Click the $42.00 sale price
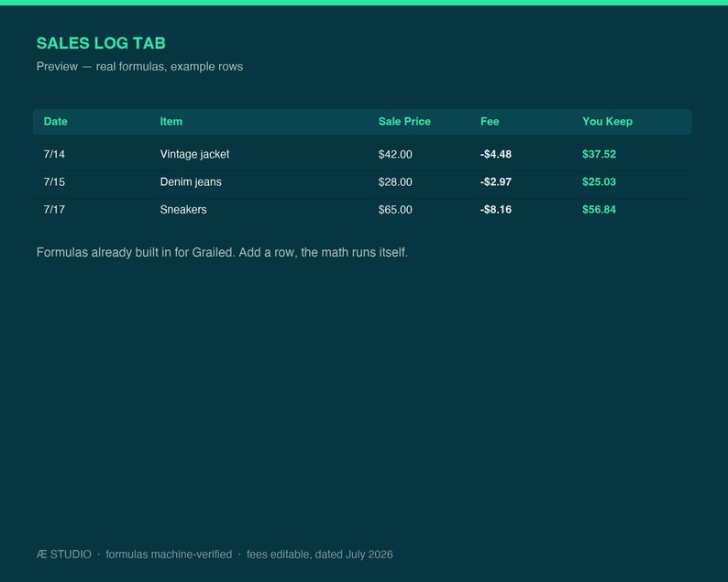This screenshot has height=582, width=728. (395, 154)
